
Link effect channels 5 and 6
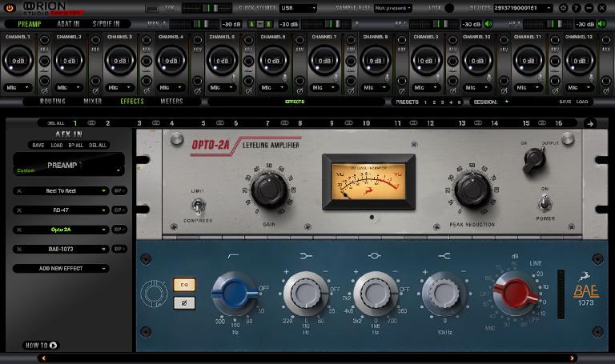220,123
